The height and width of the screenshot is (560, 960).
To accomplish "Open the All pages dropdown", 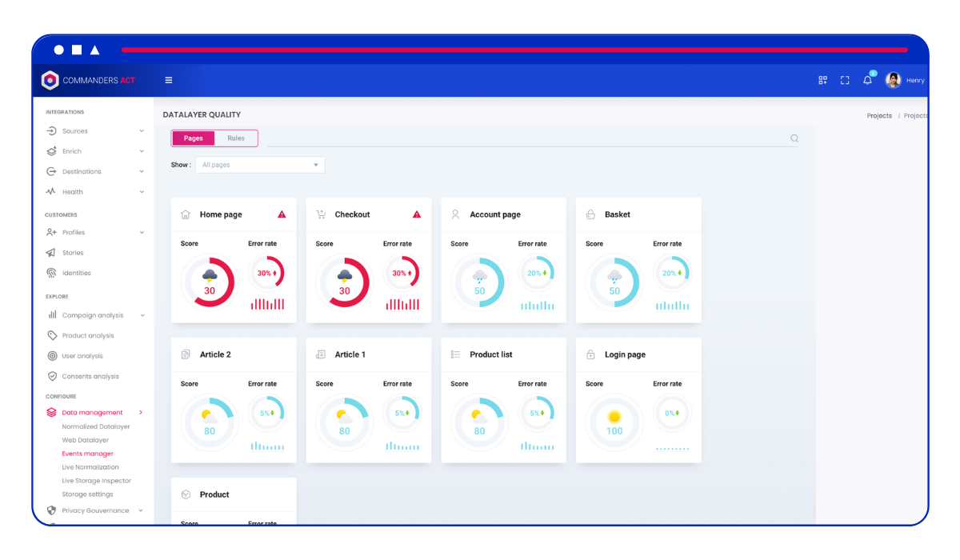I will [260, 165].
